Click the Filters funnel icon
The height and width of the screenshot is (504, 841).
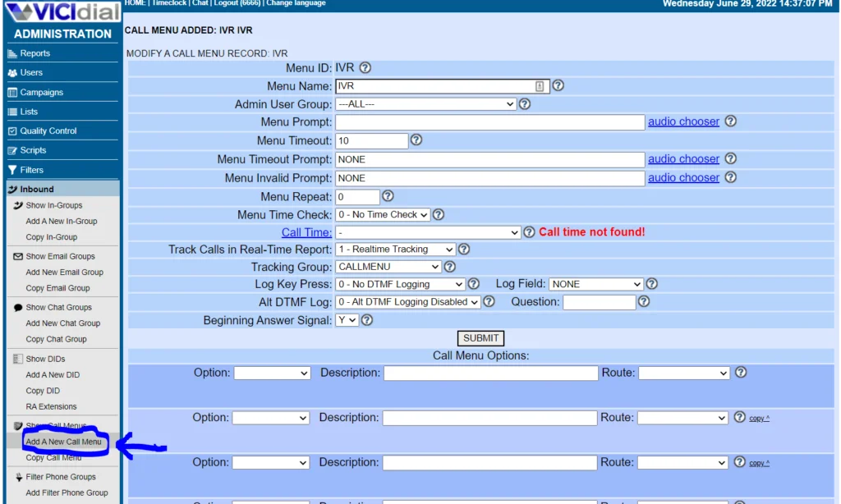[12, 170]
